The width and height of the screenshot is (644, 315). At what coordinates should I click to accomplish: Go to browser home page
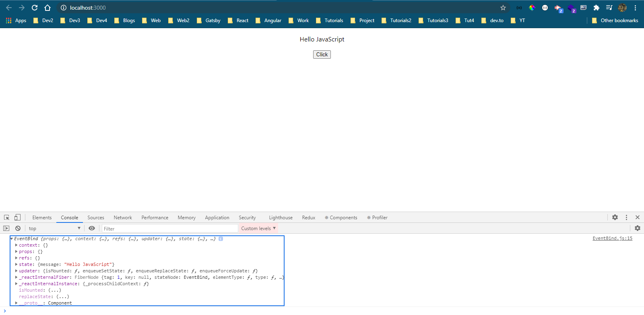(47, 8)
